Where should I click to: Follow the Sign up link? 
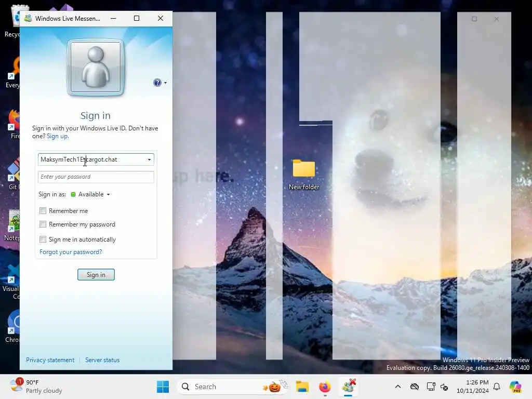(x=57, y=136)
